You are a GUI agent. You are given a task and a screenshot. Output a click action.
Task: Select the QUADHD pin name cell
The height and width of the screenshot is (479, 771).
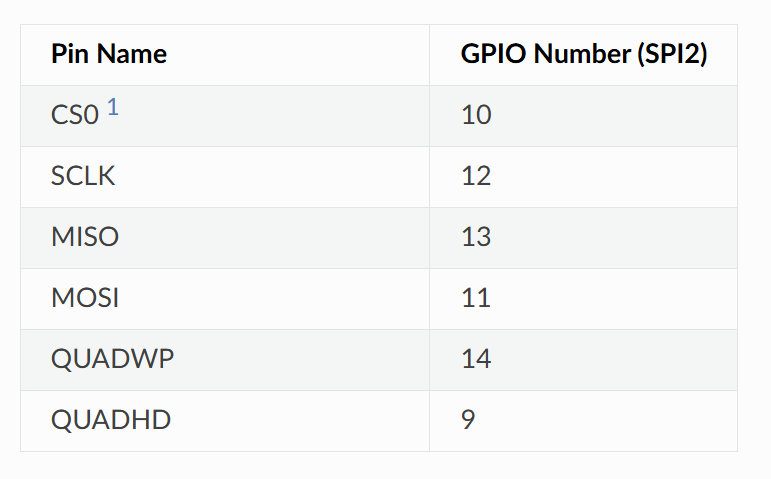click(111, 420)
